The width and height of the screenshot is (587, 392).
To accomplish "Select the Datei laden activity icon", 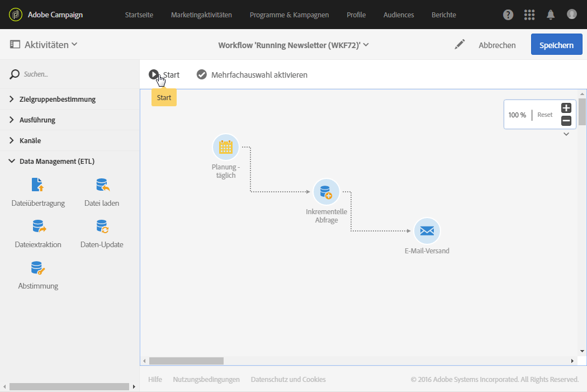I will click(101, 185).
